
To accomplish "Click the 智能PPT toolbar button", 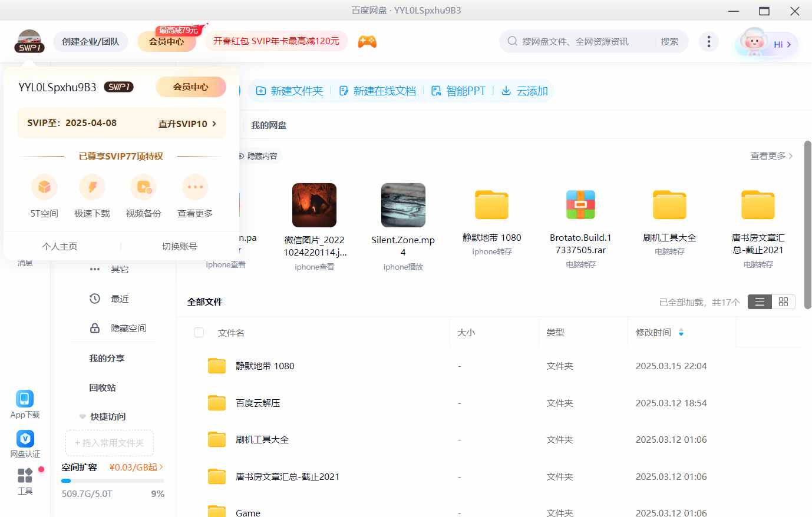I will pos(458,91).
